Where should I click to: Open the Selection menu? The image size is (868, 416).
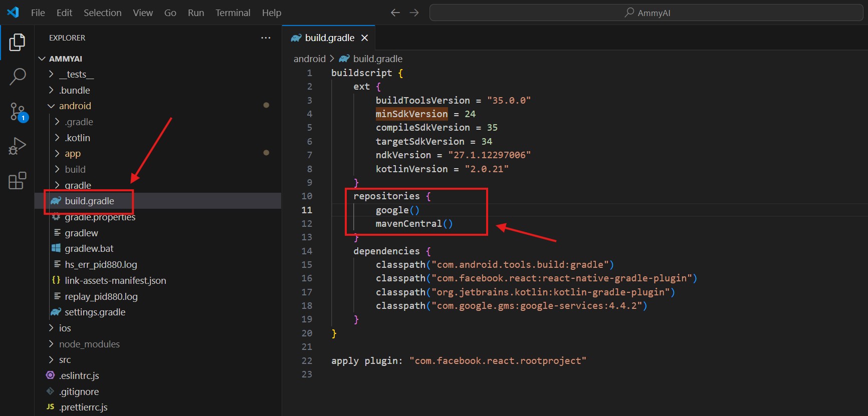102,13
